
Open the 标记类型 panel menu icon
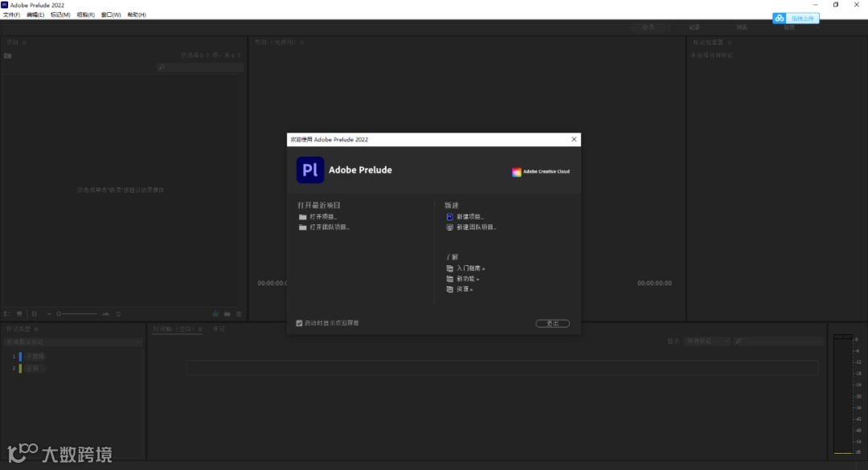(36, 329)
